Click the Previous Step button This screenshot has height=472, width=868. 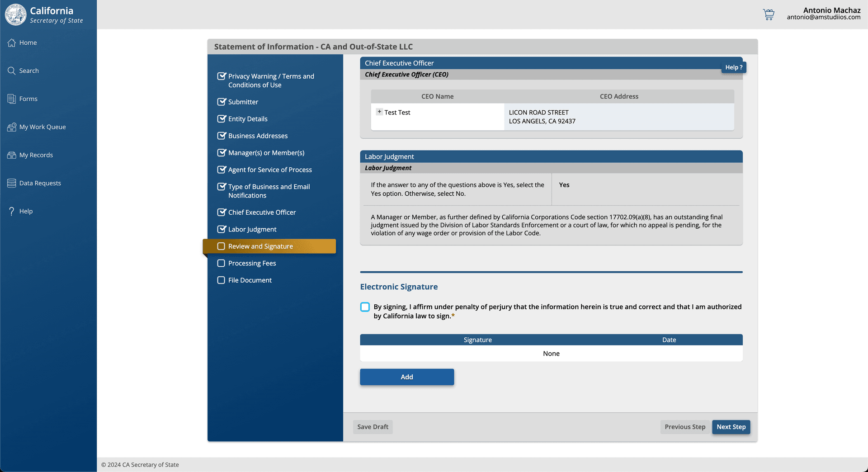coord(684,427)
